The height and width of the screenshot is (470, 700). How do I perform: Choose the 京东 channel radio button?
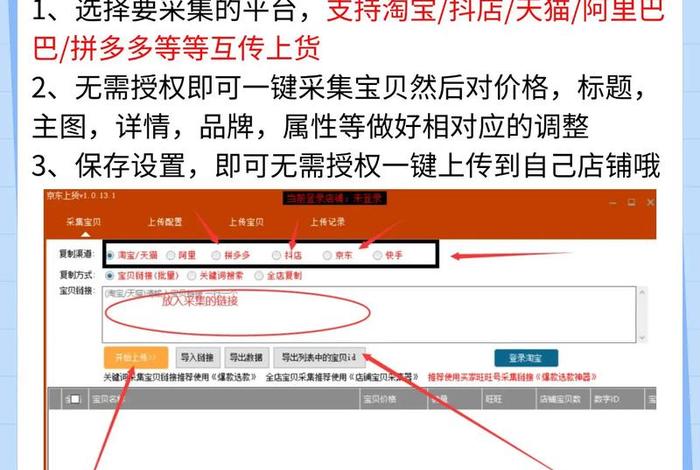click(327, 255)
